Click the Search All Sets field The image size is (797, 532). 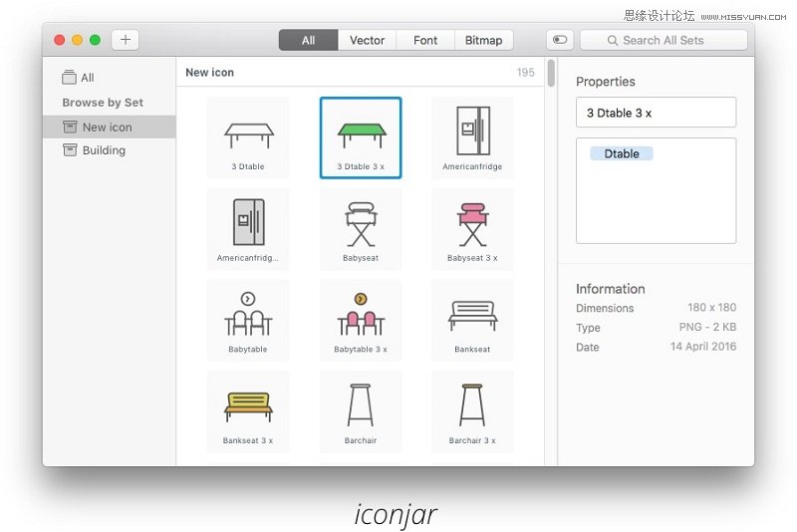coord(664,40)
